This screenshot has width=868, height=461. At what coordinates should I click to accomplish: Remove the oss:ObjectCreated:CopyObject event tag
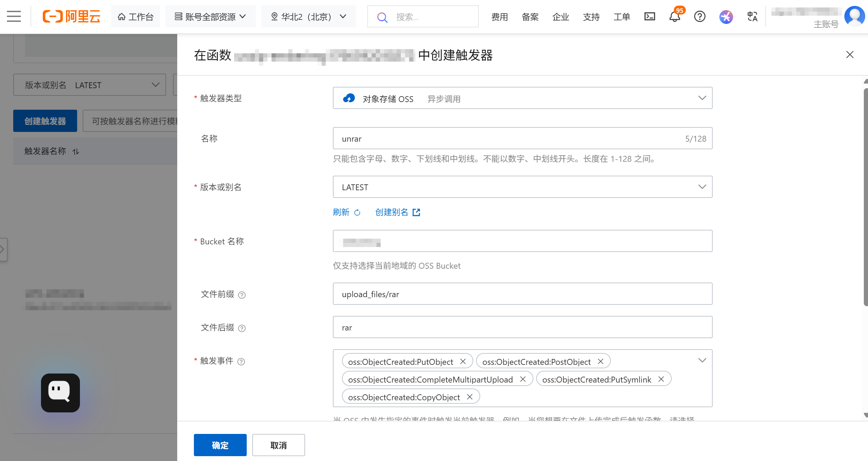point(469,397)
